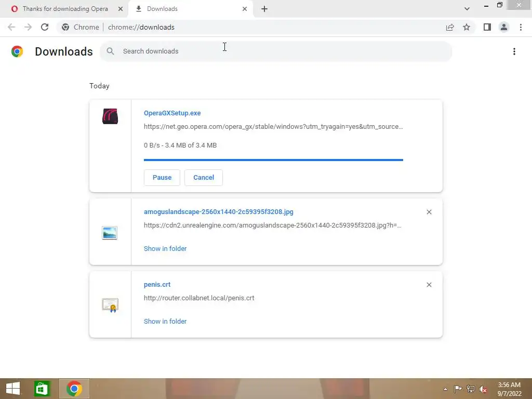This screenshot has height=399, width=532.
Task: Click the router.collabnet.local source URL
Action: (x=199, y=298)
